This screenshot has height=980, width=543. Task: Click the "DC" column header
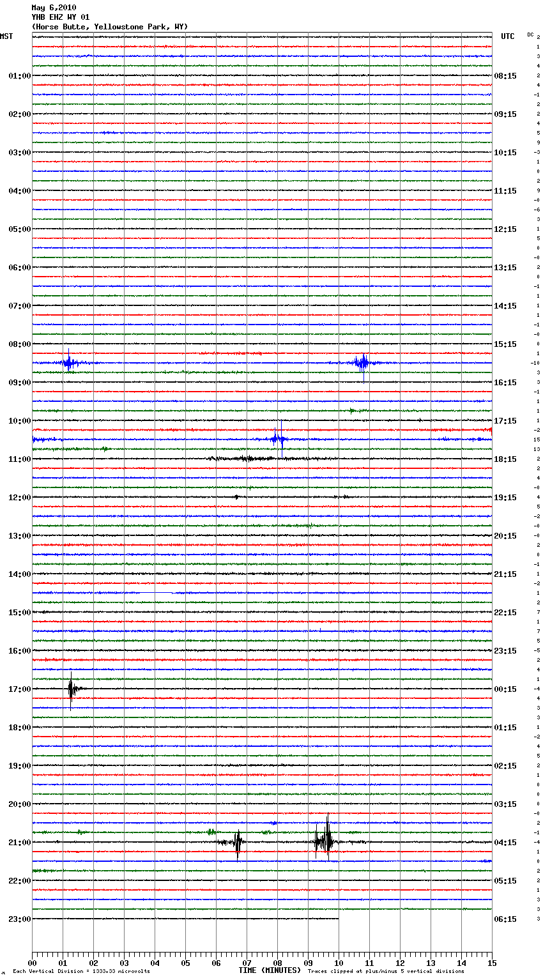pyautogui.click(x=530, y=34)
